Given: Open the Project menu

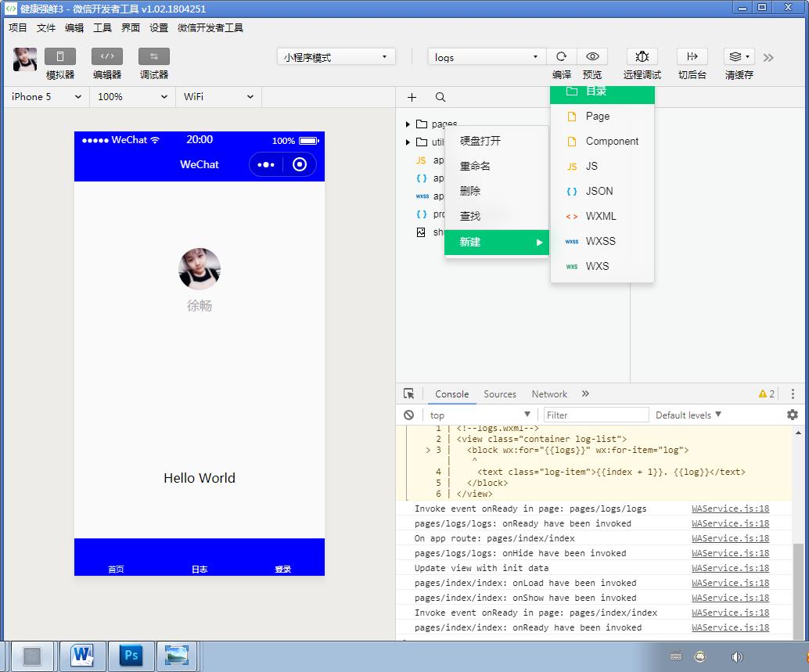Looking at the screenshot, I should click(17, 27).
